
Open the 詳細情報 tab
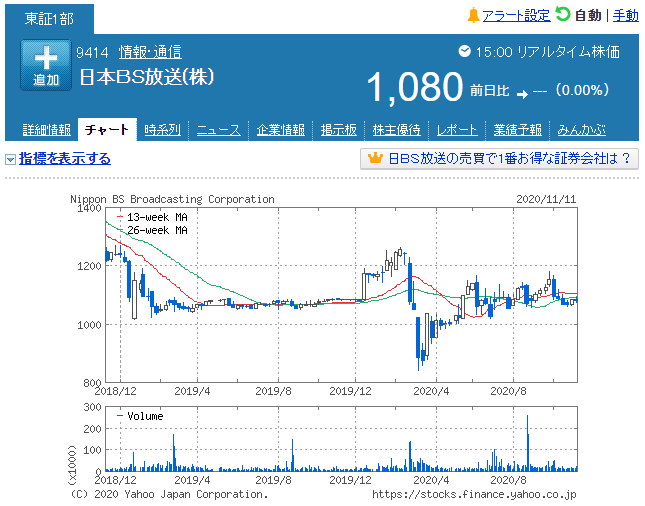pyautogui.click(x=46, y=130)
